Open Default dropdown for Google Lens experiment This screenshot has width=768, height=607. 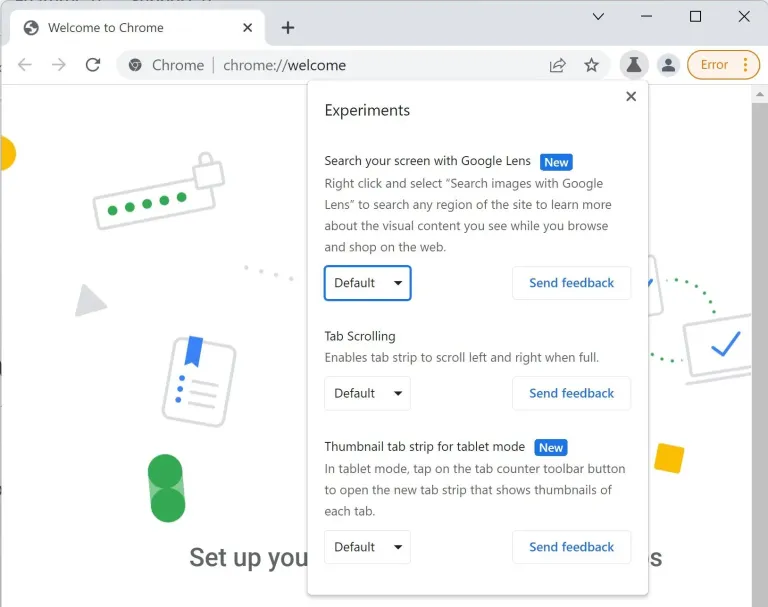click(x=367, y=283)
